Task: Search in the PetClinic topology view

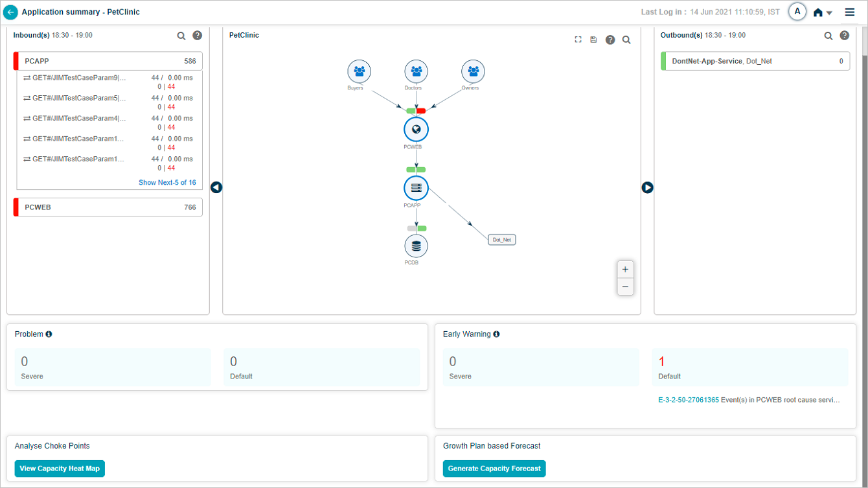Action: tap(626, 40)
